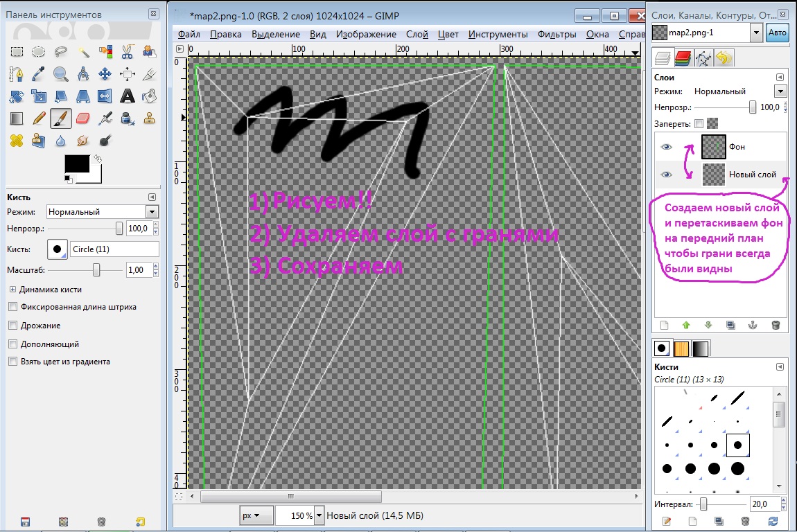This screenshot has height=532, width=797.
Task: Click the Circle (11) brush selector button
Action: point(57,249)
